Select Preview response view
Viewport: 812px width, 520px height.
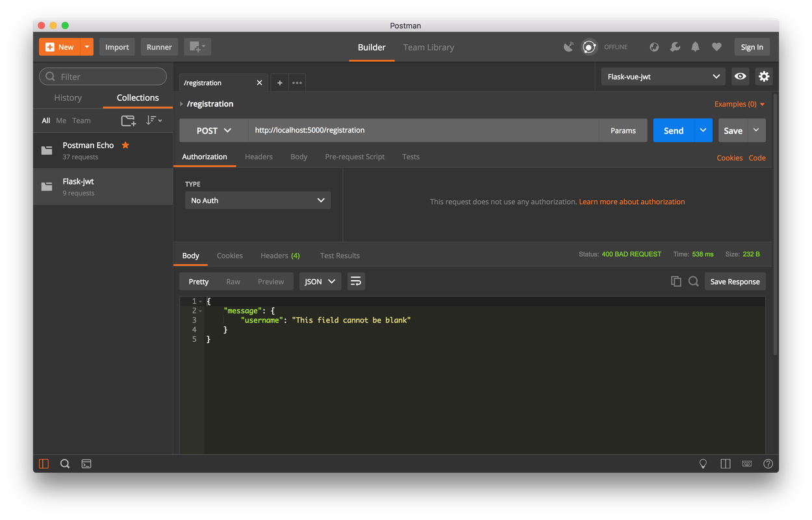[271, 281]
